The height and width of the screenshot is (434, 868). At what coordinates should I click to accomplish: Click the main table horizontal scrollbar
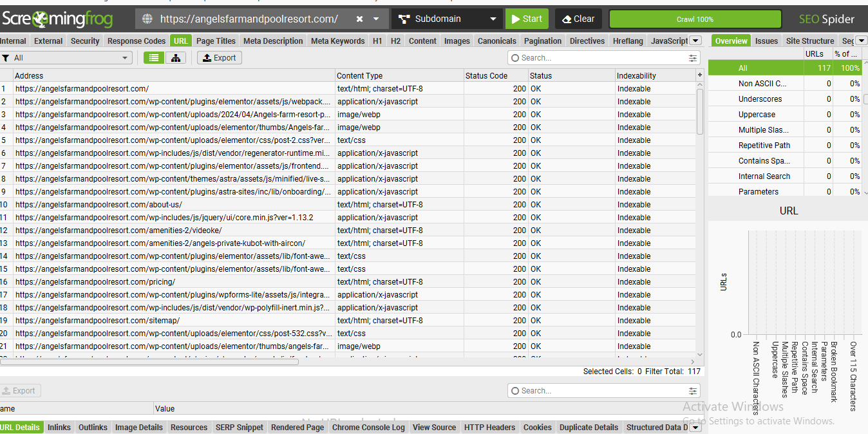149,362
